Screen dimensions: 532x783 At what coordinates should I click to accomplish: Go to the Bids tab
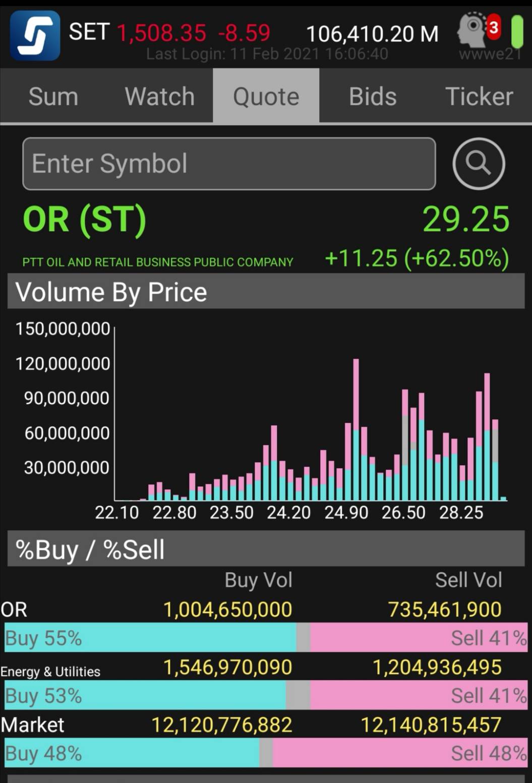(x=373, y=96)
